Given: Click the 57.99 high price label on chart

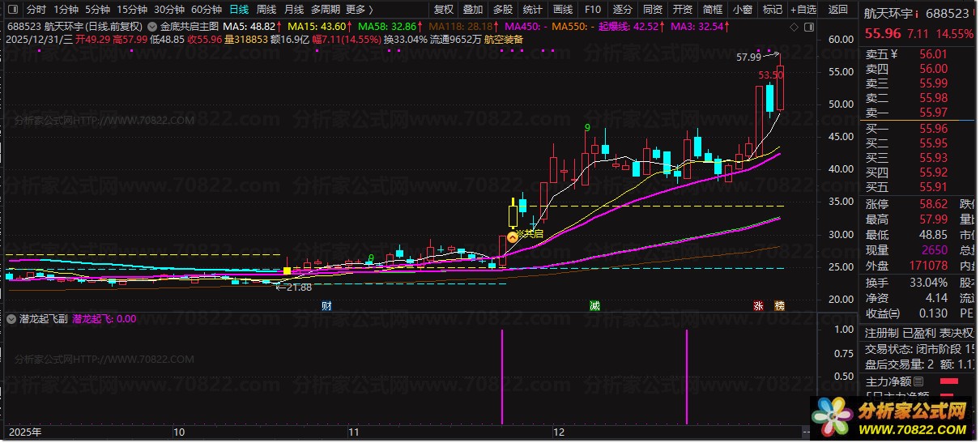Looking at the screenshot, I should pyautogui.click(x=749, y=58).
